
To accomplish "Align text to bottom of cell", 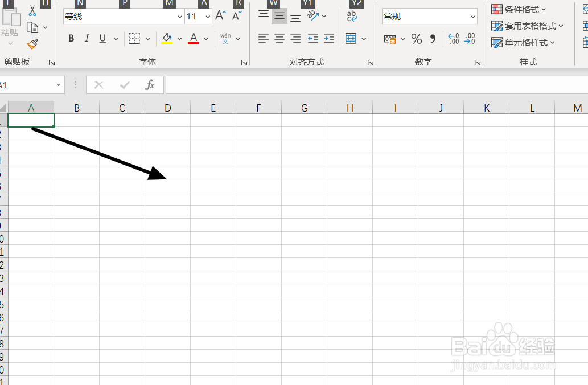I will click(295, 17).
